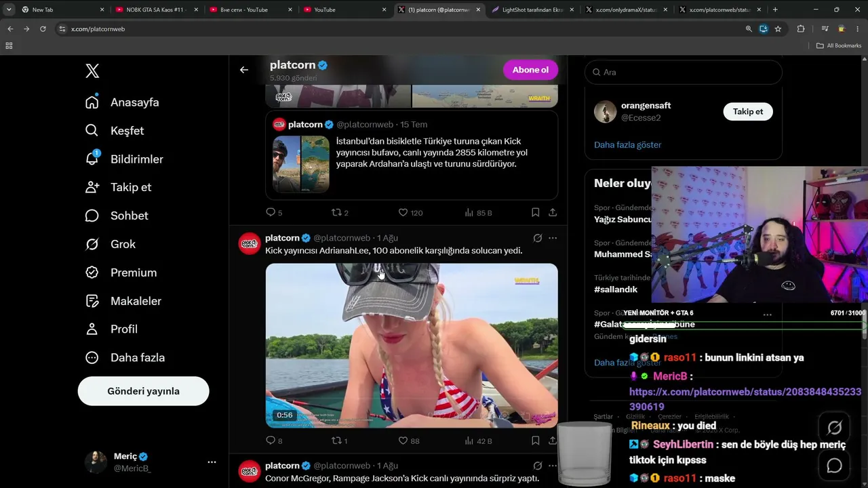Click the X logo in the sidebar

point(92,70)
